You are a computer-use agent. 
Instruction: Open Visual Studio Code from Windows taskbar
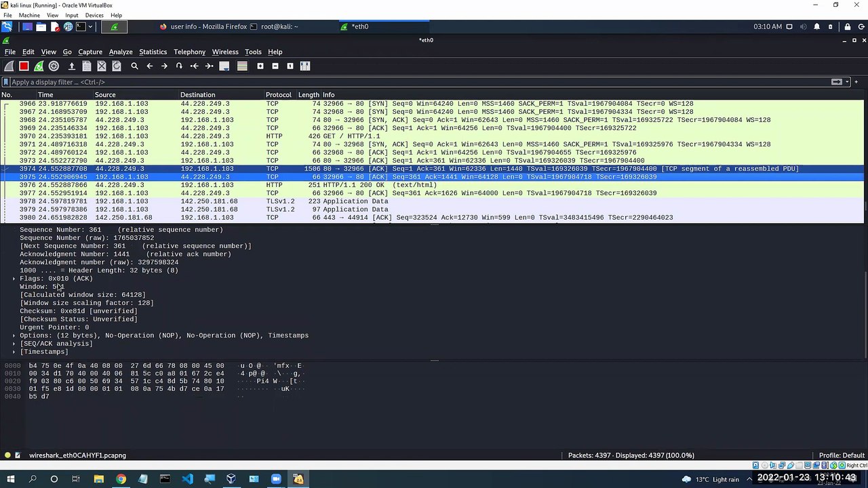click(x=187, y=479)
